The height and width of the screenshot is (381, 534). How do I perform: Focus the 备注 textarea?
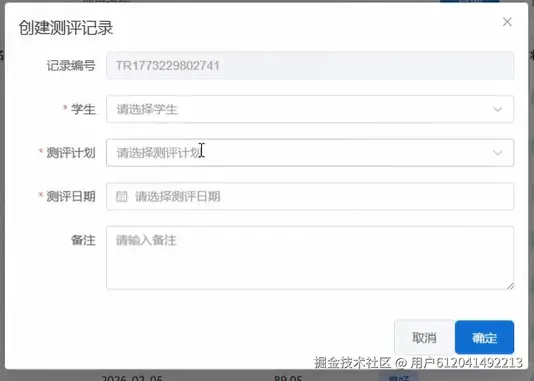click(310, 258)
